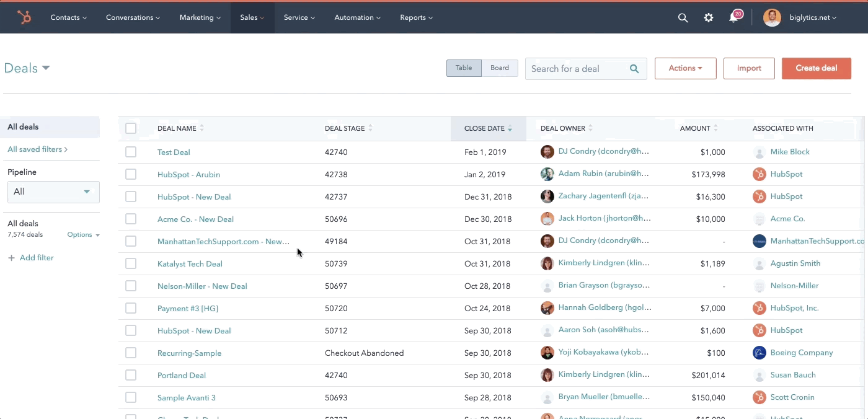Expand the Options dropdown under All deals
868x419 pixels.
click(83, 235)
